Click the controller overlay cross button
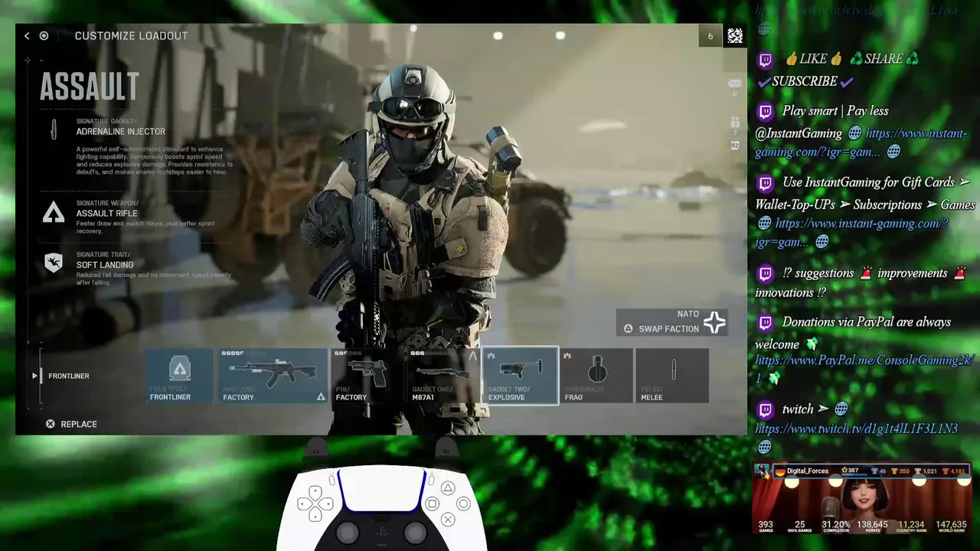Image resolution: width=980 pixels, height=551 pixels. (448, 520)
